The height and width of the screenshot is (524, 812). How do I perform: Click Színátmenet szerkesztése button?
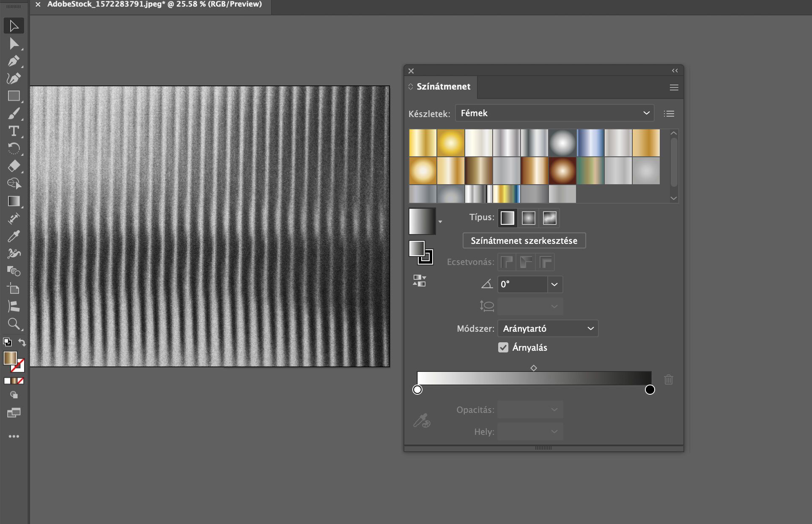(524, 240)
